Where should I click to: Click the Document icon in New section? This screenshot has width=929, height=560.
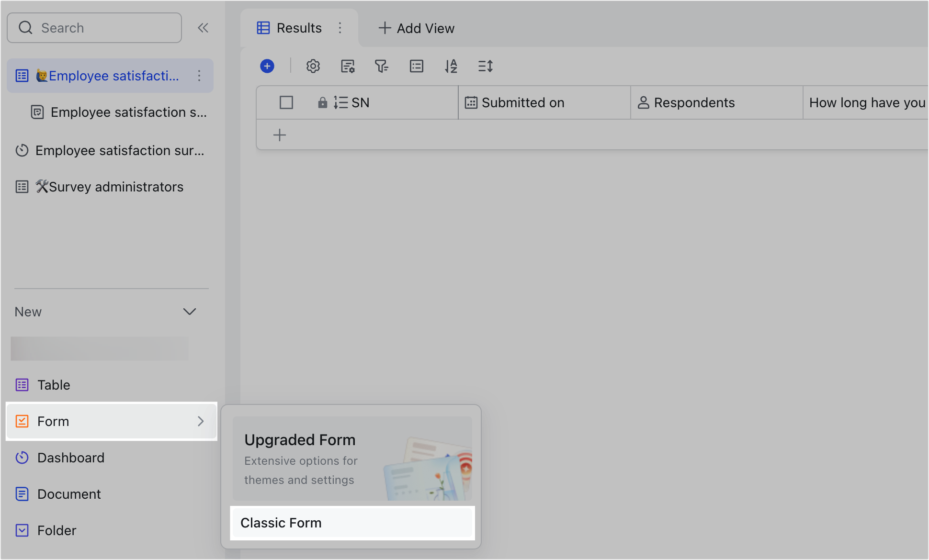pos(22,494)
